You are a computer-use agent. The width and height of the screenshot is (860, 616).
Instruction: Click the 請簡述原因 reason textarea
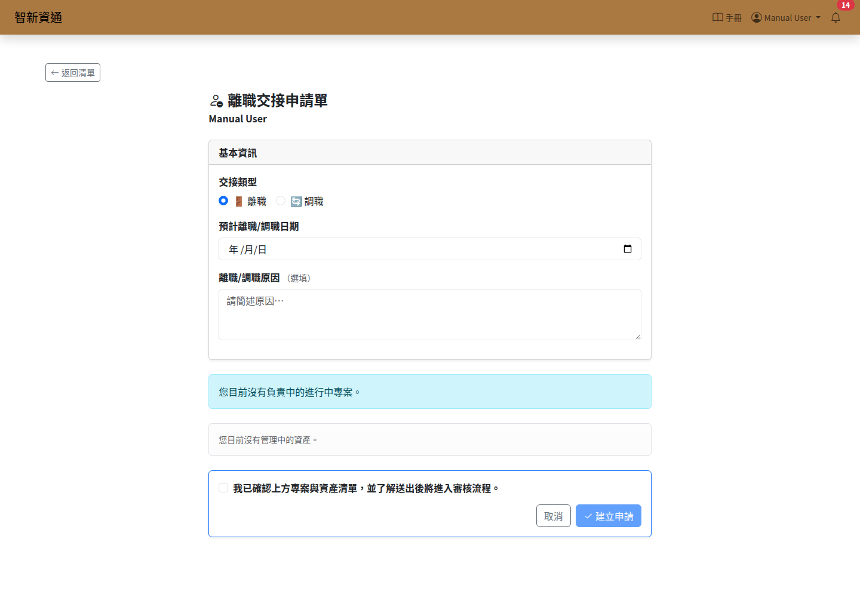430,315
